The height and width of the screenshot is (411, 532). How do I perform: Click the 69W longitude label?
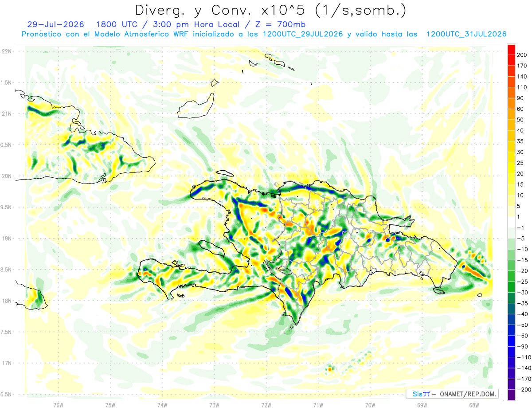(422, 405)
